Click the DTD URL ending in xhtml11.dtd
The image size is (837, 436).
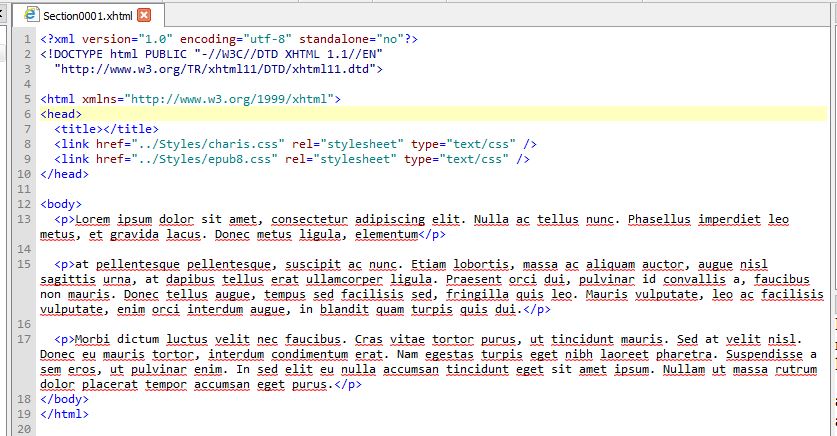(x=215, y=69)
